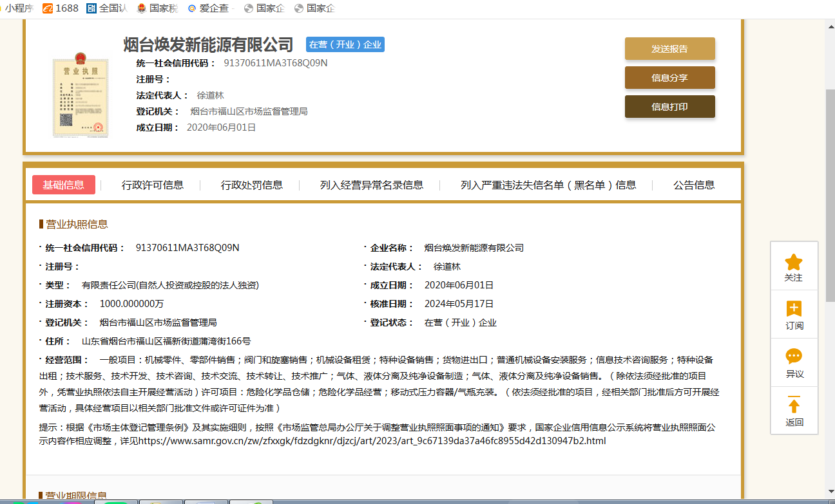Image resolution: width=835 pixels, height=504 pixels.
Task: Click the vertical page scrollbar
Action: click(x=830, y=193)
